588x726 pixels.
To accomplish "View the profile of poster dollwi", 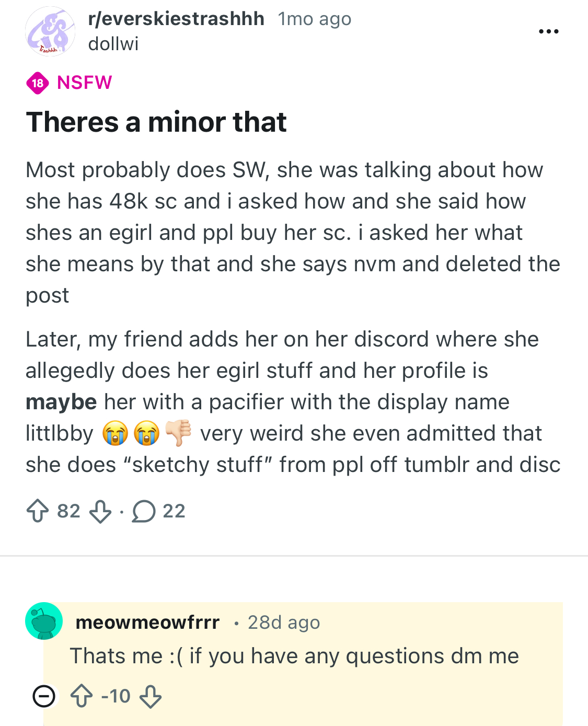I will click(113, 44).
